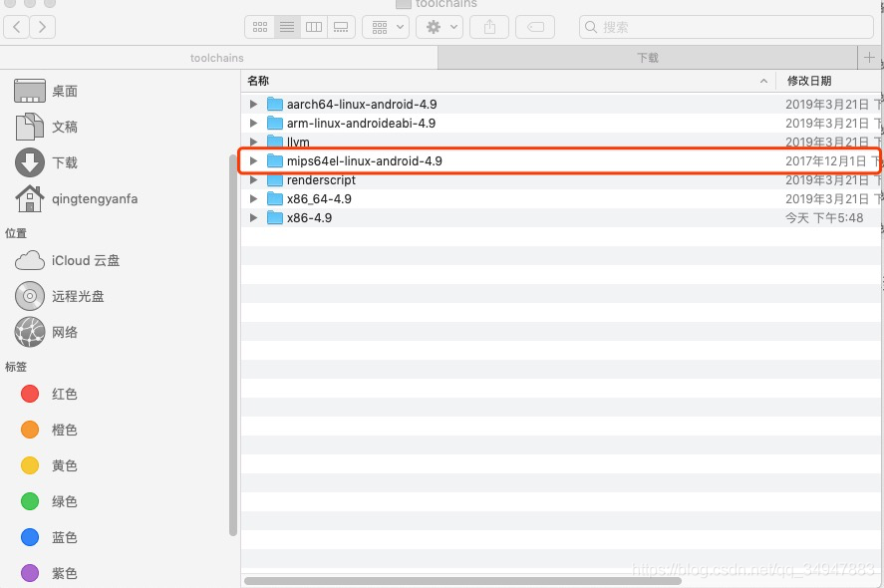This screenshot has width=884, height=588.
Task: Select the x86-4.9 folder icon
Action: tap(274, 217)
